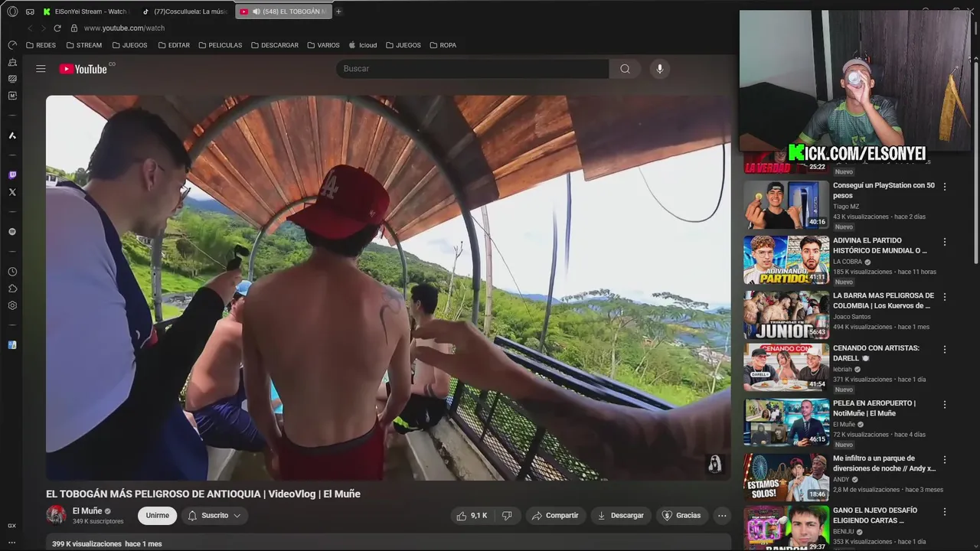Expand the Suscrito notifications dropdown
The width and height of the screenshot is (980, 551).
coord(214,516)
